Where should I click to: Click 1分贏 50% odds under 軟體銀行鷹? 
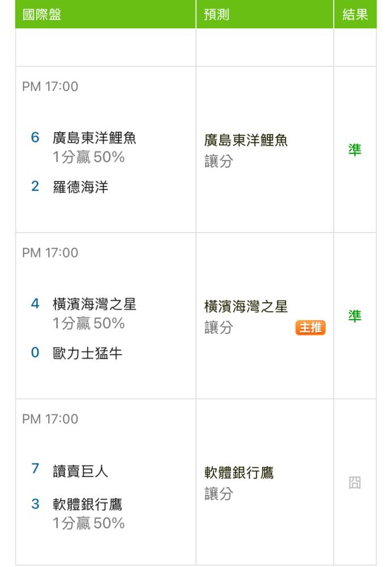(89, 523)
